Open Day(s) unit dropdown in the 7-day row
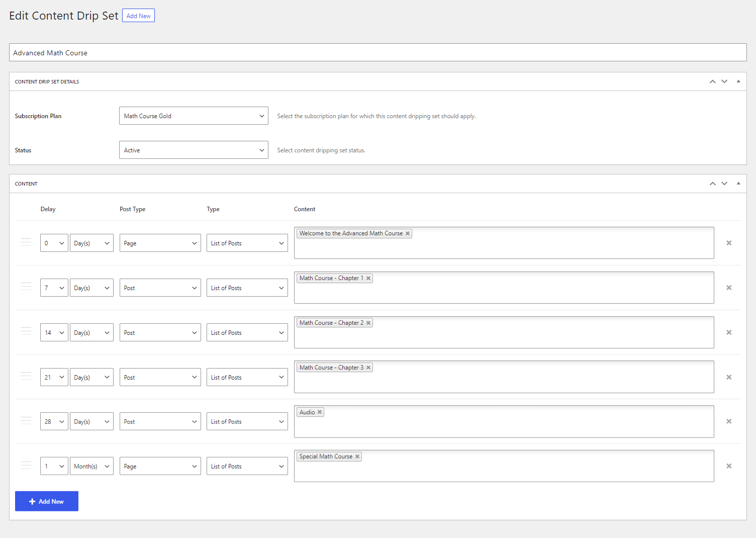The height and width of the screenshot is (538, 756). [x=91, y=288]
